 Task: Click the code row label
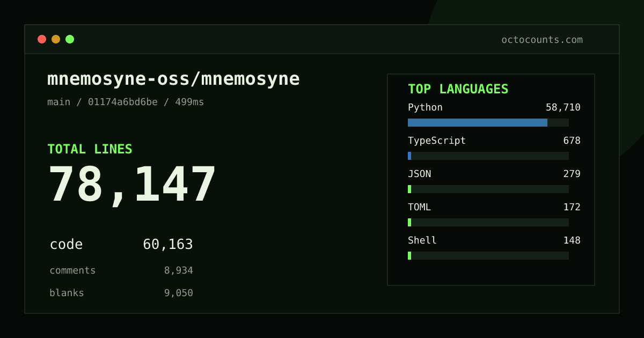(66, 245)
